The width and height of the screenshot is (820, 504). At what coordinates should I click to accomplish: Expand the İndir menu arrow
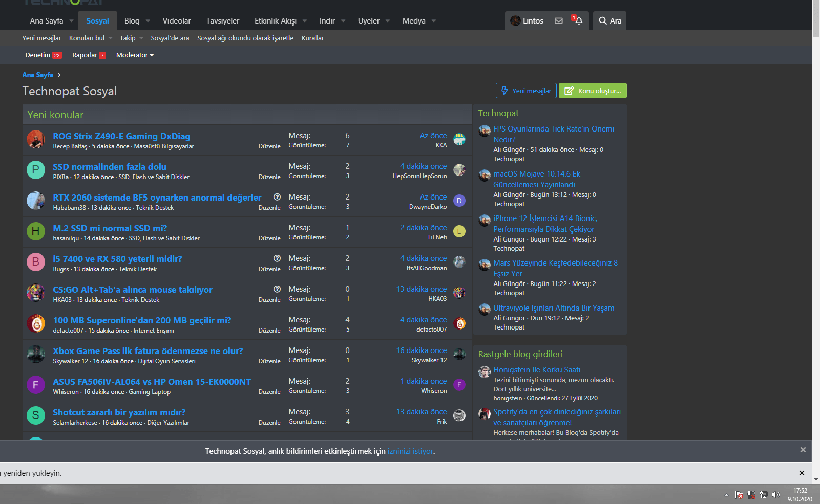click(x=343, y=21)
